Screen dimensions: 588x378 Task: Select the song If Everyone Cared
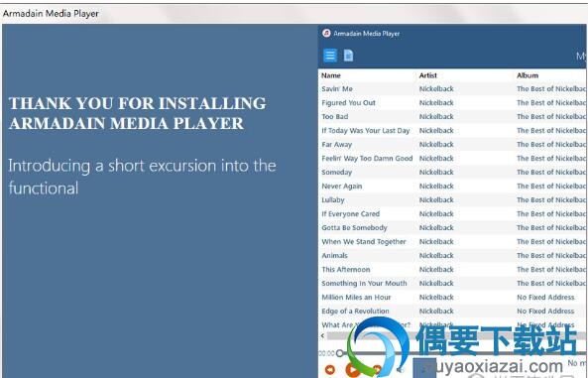tap(351, 214)
